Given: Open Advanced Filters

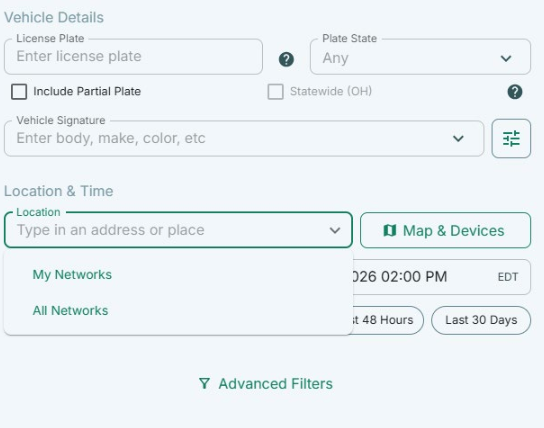Looking at the screenshot, I should (266, 384).
